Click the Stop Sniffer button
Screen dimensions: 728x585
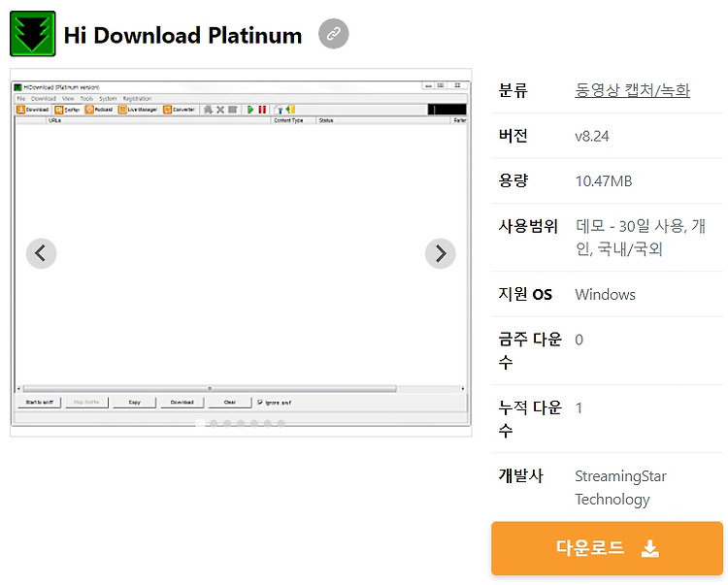point(86,403)
